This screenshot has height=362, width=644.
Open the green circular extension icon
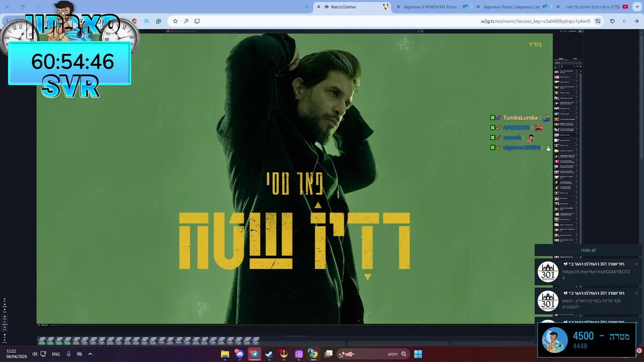click(158, 21)
